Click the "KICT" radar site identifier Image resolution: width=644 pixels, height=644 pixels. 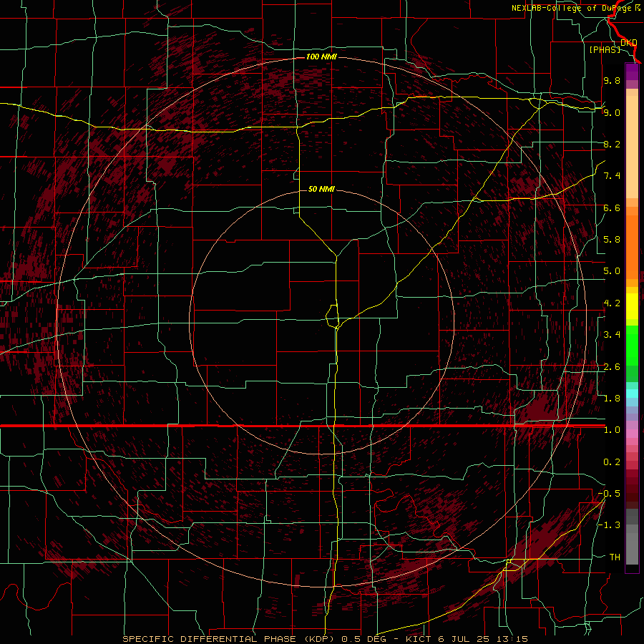pyautogui.click(x=419, y=639)
